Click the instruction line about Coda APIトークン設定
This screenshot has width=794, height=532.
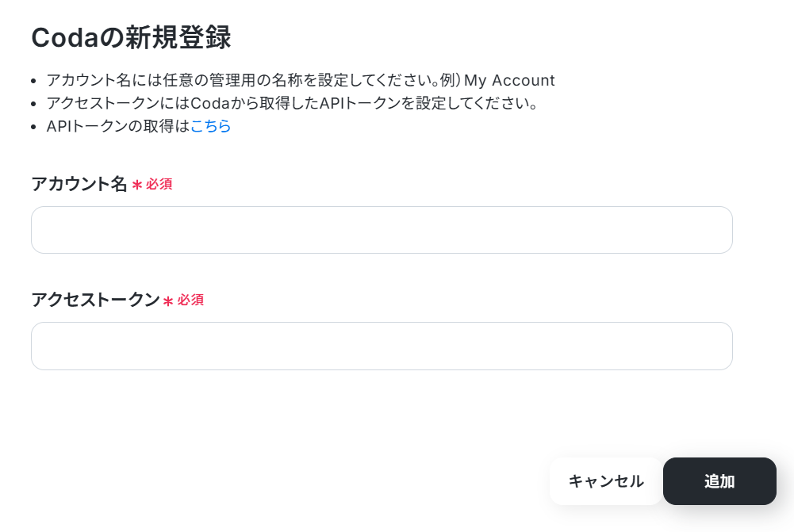click(292, 103)
